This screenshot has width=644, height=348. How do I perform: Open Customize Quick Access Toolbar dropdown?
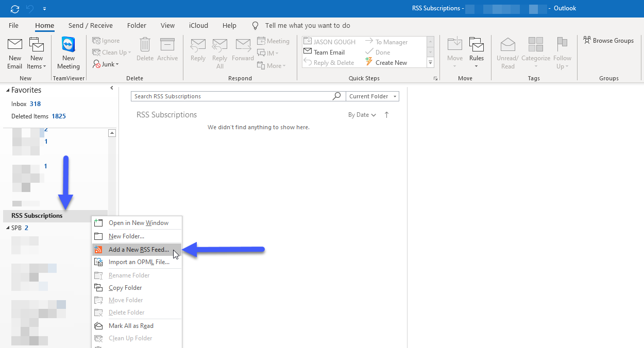45,9
